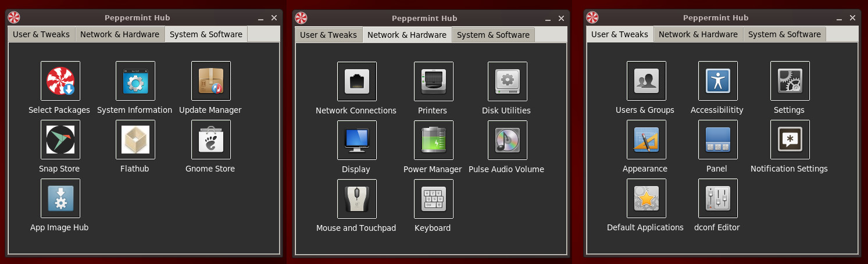Open the Settings gears icon
This screenshot has width=868, height=264.
(x=790, y=81)
